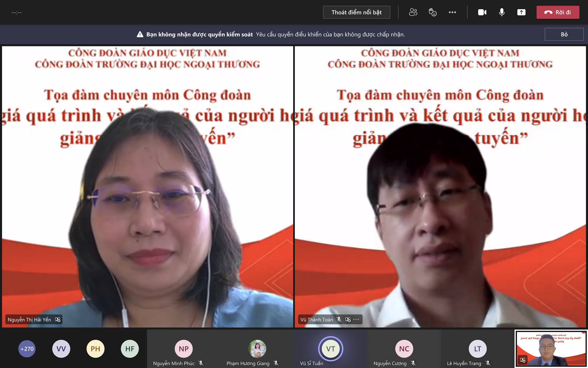Open the participants panel icon
588x368 pixels.
(x=413, y=12)
